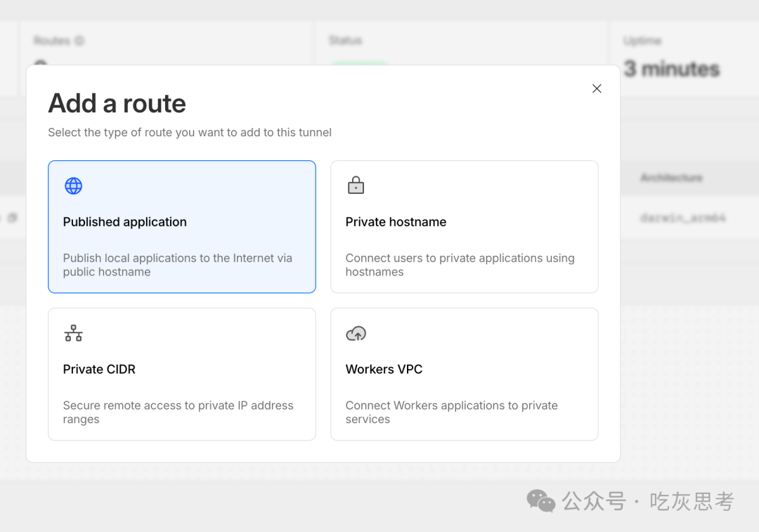Click the description "Publish local applications to the Internet via public hostname"
Screen dimensions: 759x532
178,265
